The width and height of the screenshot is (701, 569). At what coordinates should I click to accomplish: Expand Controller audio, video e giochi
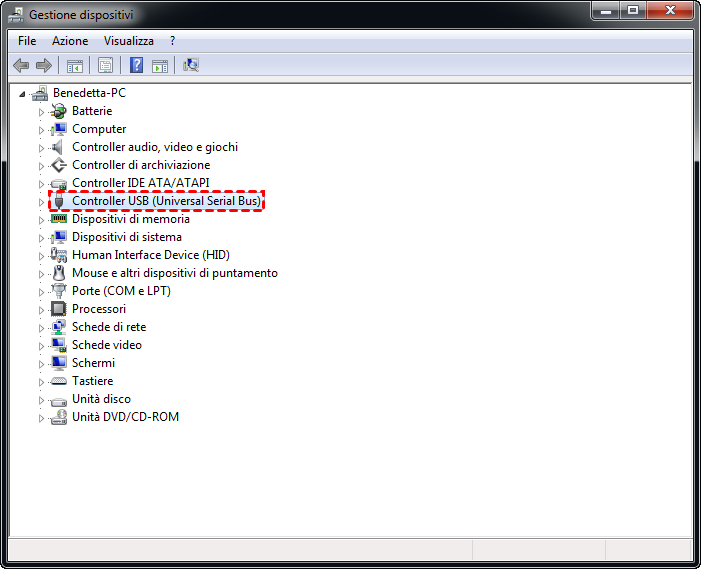(x=41, y=148)
